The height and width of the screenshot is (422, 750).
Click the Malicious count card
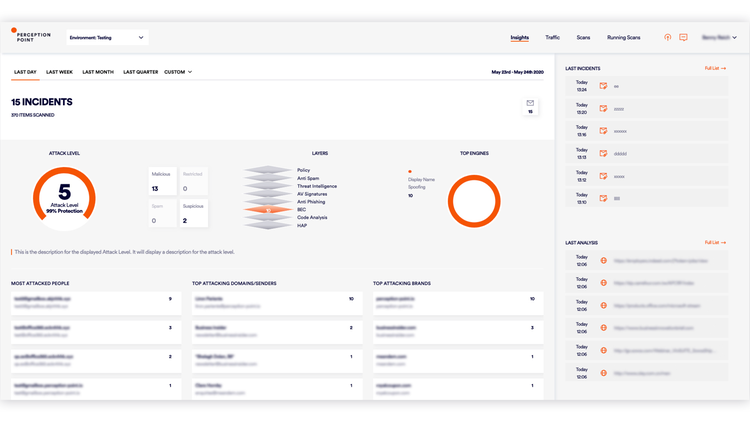click(x=162, y=181)
